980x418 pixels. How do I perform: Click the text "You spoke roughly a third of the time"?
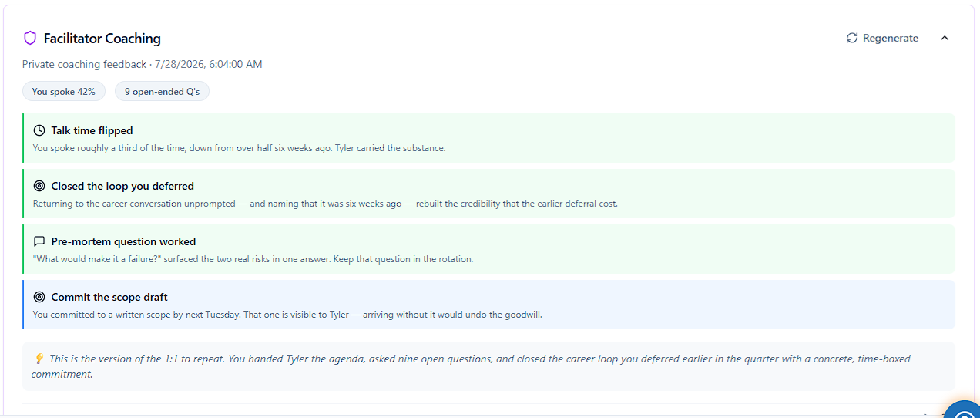tap(106, 148)
